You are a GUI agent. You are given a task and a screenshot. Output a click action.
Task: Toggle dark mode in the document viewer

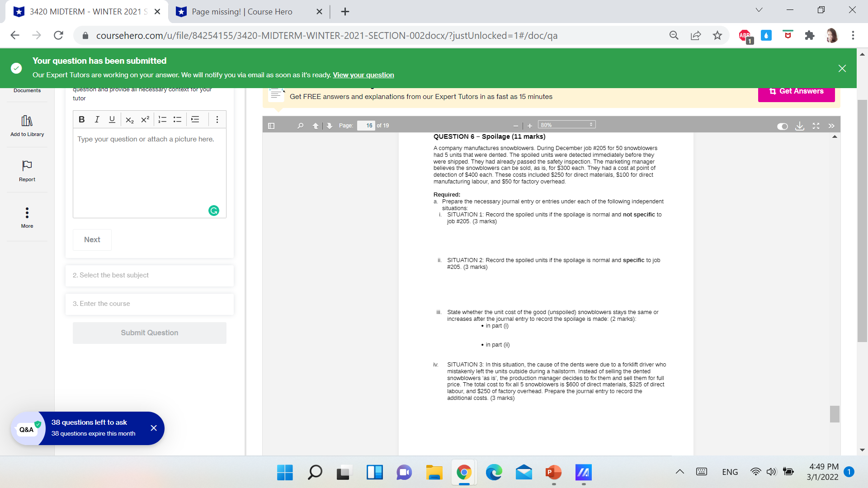click(782, 127)
